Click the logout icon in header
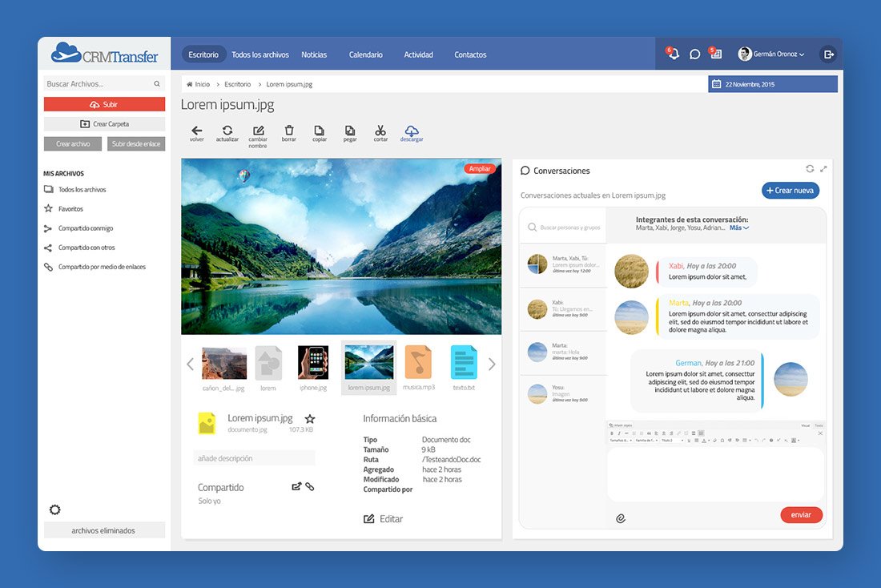Viewport: 881px width, 588px height. 828,54
